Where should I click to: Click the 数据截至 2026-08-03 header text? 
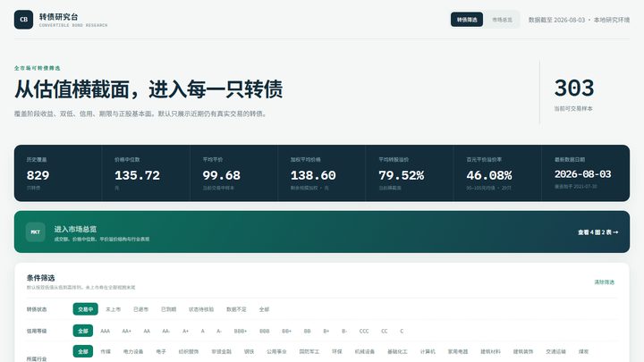(556, 20)
